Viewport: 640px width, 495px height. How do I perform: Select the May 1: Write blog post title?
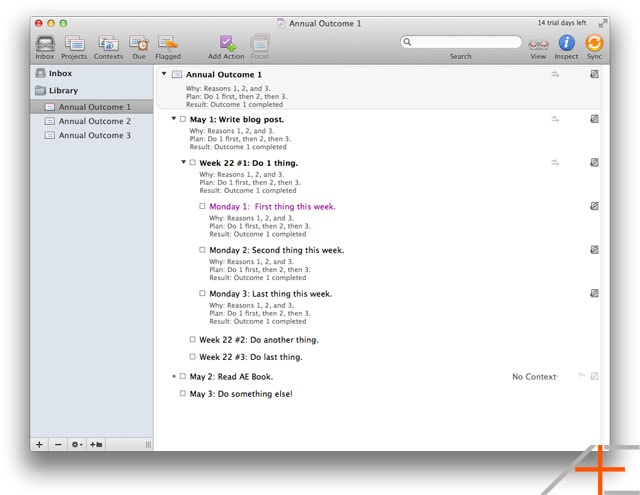[236, 120]
